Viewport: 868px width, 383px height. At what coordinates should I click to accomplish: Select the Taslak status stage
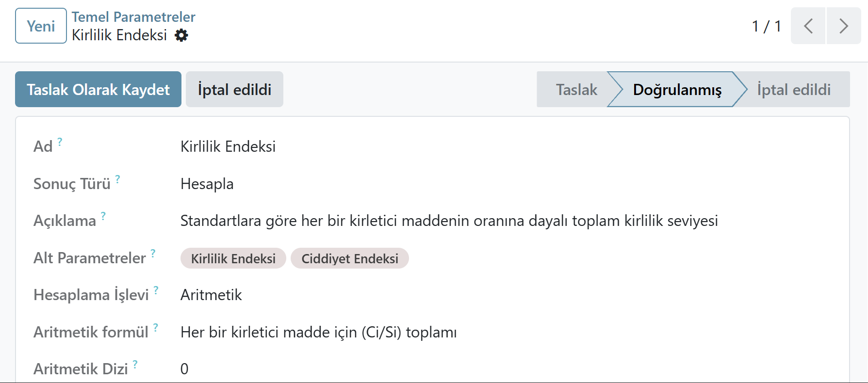(x=576, y=90)
